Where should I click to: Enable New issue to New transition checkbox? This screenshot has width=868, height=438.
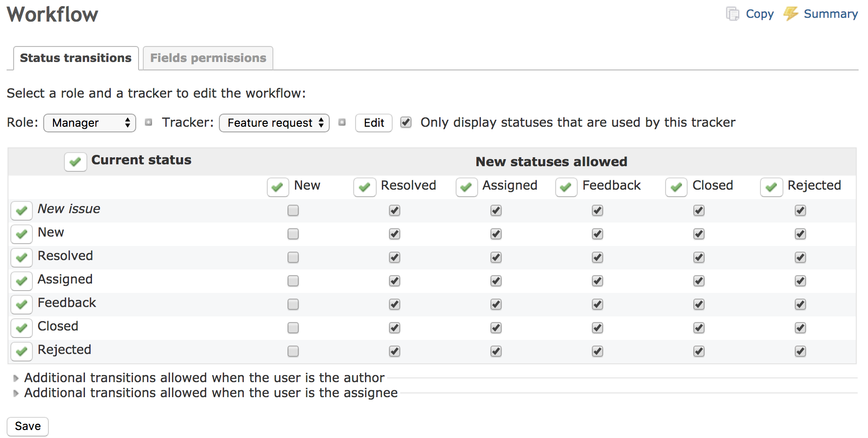click(293, 210)
